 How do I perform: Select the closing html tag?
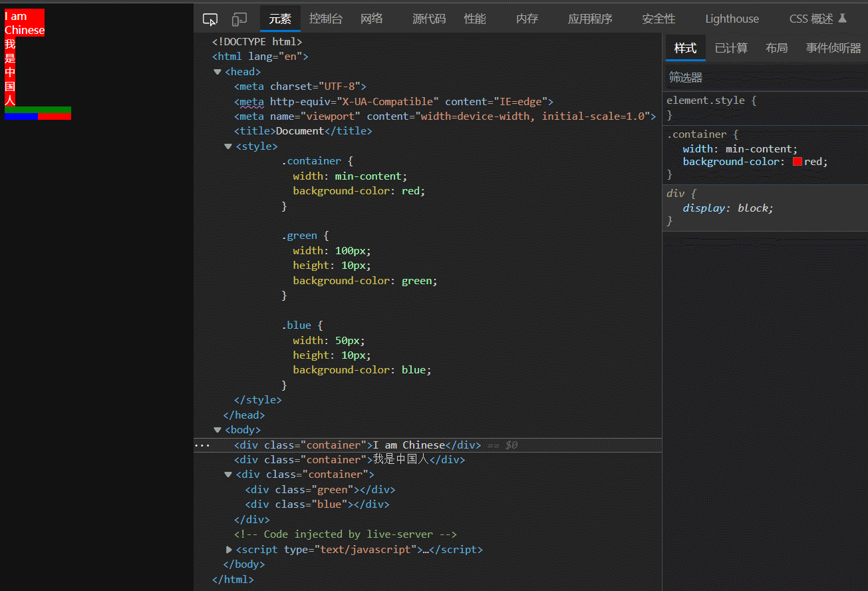[233, 579]
